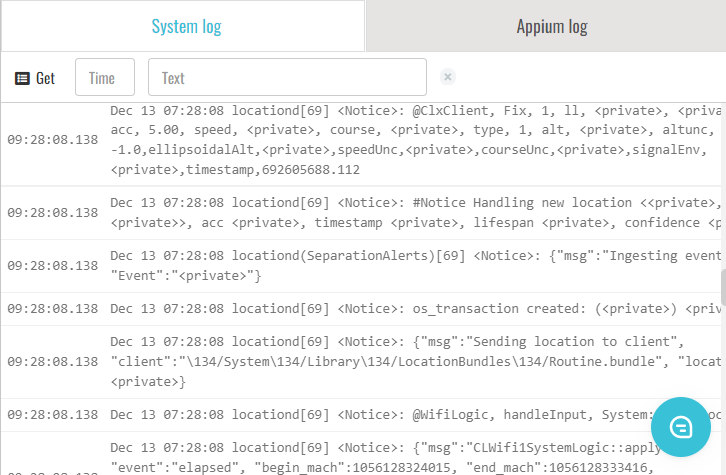Open the chat support bubble
This screenshot has width=726, height=475.
pos(680,427)
